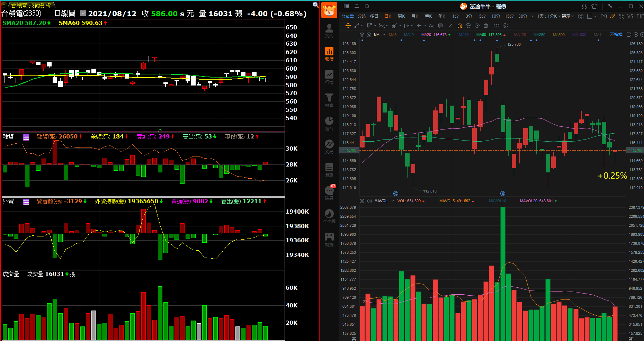This screenshot has height=341, width=644.
Task: Toggle MA250 moving average line
Action: (540, 35)
